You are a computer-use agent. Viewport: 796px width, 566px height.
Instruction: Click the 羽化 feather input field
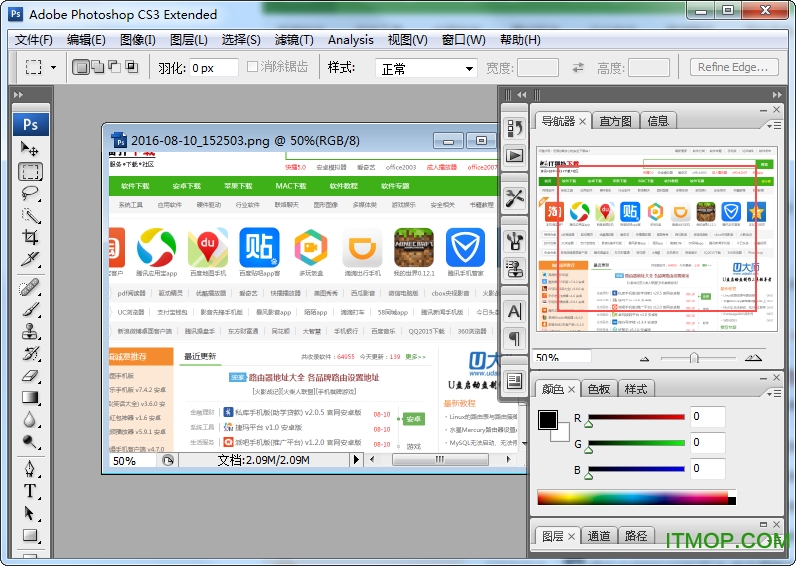[x=213, y=68]
